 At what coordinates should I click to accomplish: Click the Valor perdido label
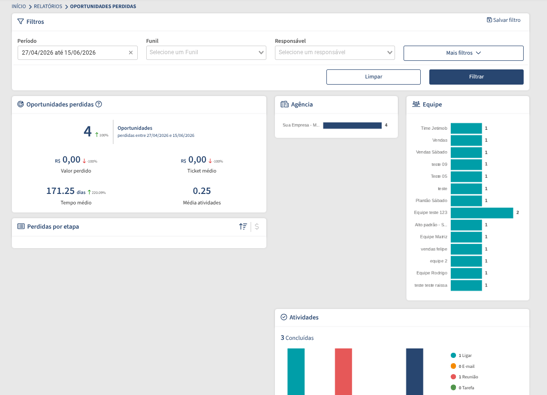coord(76,171)
